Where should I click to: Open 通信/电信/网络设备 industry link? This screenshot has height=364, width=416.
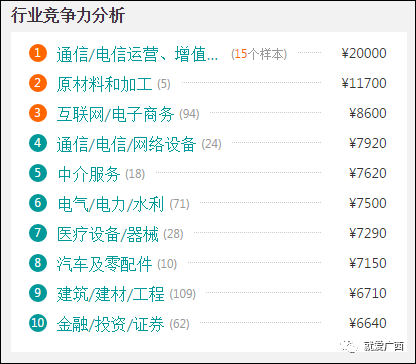coord(126,144)
